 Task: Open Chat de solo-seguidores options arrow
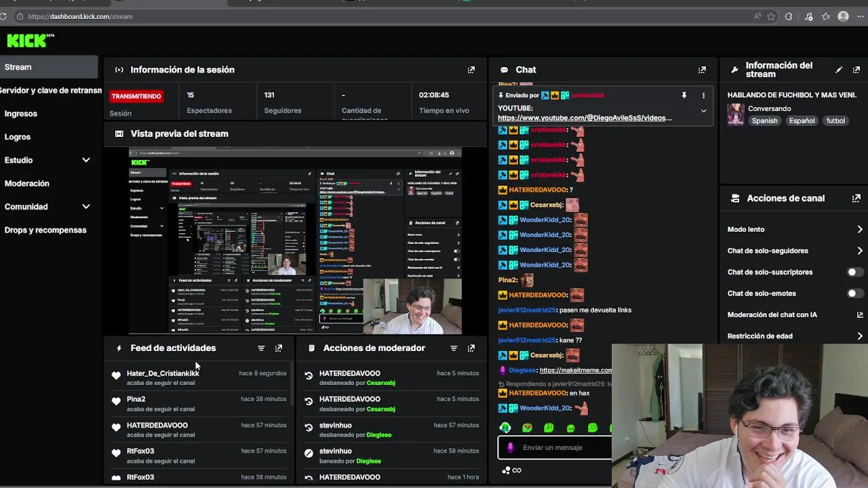click(x=860, y=251)
